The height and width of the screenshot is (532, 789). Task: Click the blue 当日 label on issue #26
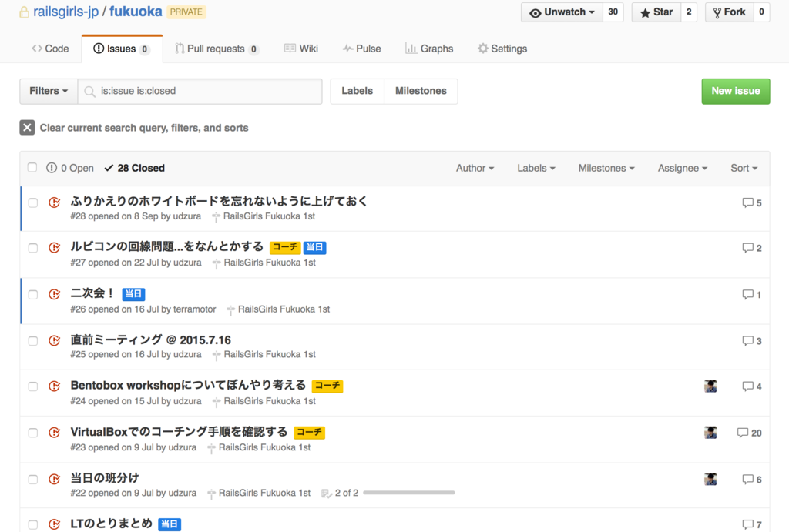click(x=133, y=294)
